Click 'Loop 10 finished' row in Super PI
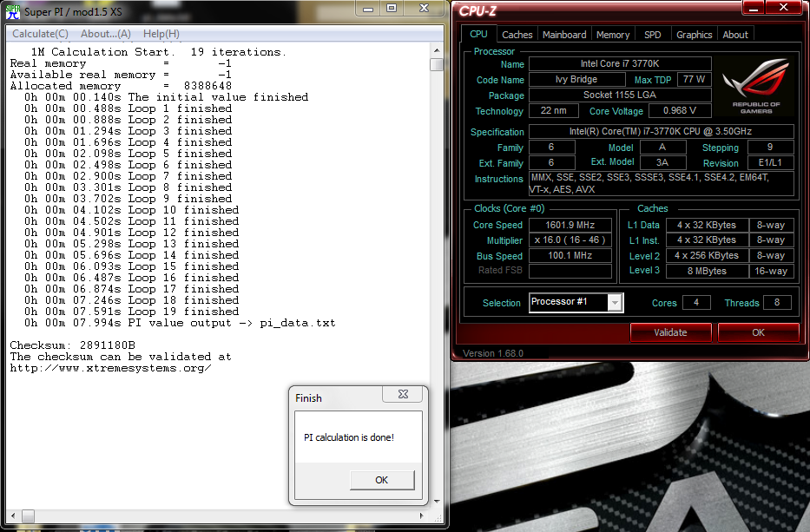Image resolution: width=810 pixels, height=532 pixels. coord(132,210)
